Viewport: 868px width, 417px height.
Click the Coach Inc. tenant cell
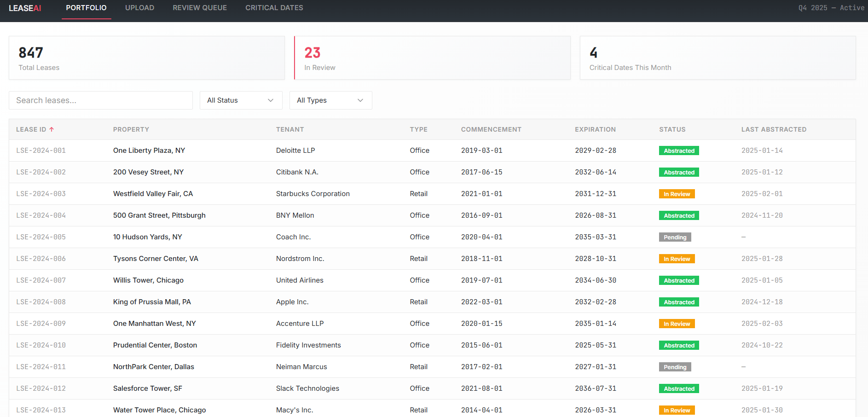pyautogui.click(x=294, y=237)
